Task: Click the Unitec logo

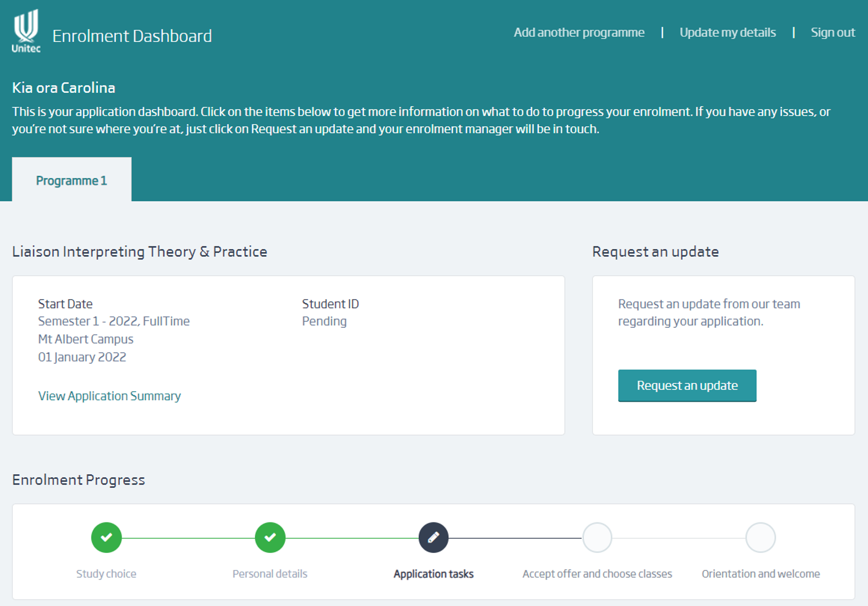Action: click(24, 29)
